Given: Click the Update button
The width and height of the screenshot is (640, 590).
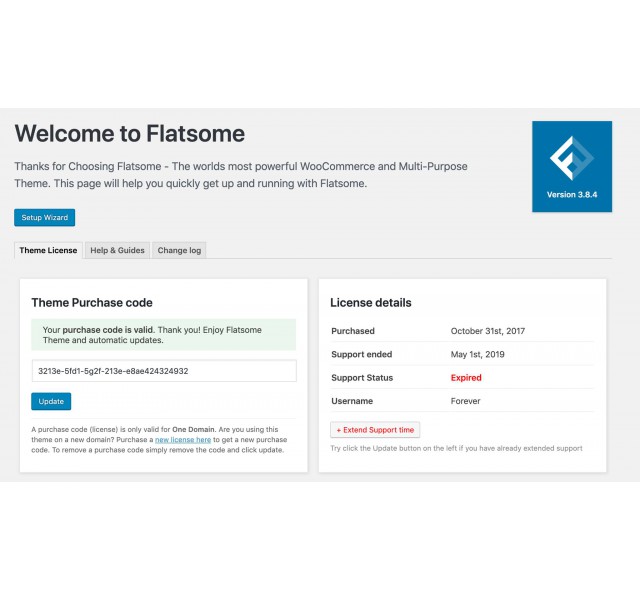Looking at the screenshot, I should [x=51, y=401].
